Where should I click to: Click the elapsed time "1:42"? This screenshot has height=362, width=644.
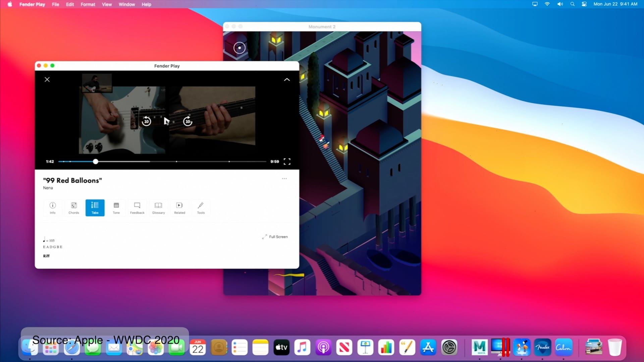point(50,162)
